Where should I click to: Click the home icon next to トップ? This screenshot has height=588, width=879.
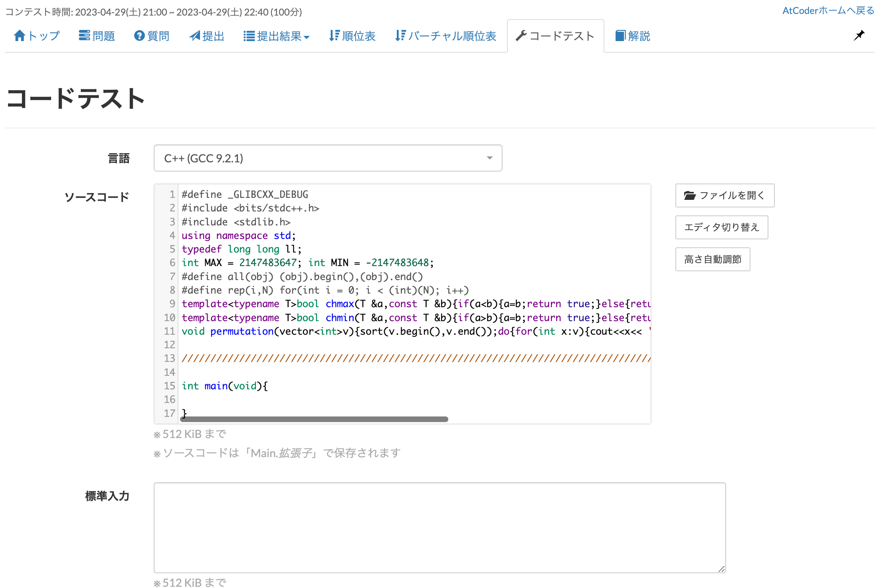[19, 36]
